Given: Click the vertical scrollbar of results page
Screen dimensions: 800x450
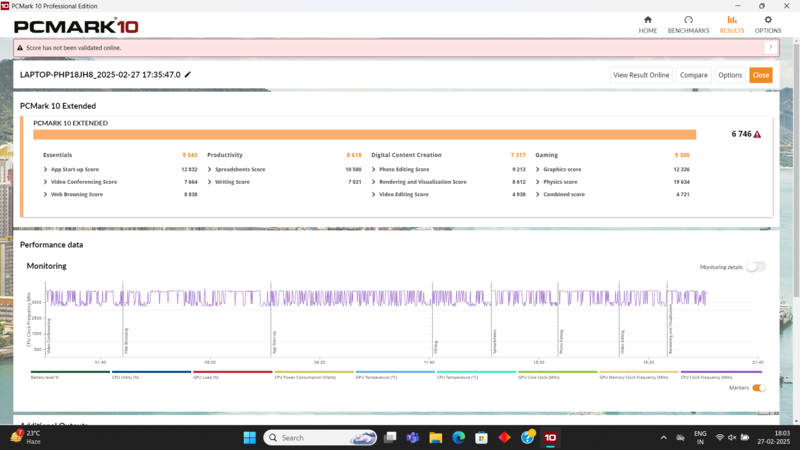Looking at the screenshot, I should 796,170.
